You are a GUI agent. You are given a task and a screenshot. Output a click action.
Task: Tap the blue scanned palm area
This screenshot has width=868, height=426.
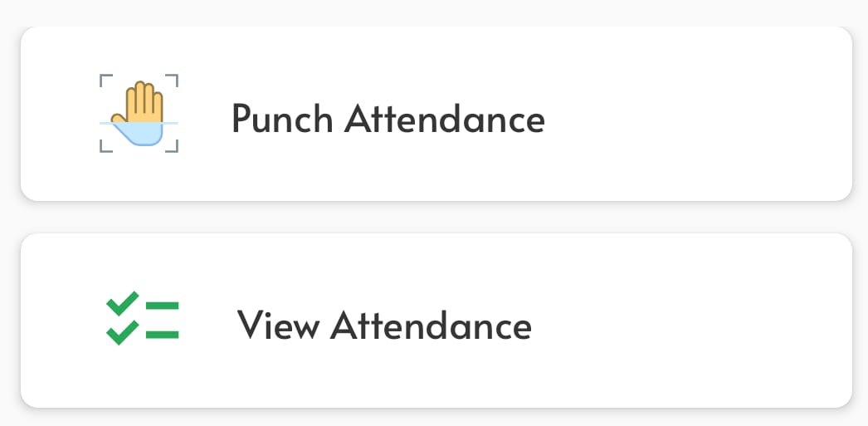[139, 134]
